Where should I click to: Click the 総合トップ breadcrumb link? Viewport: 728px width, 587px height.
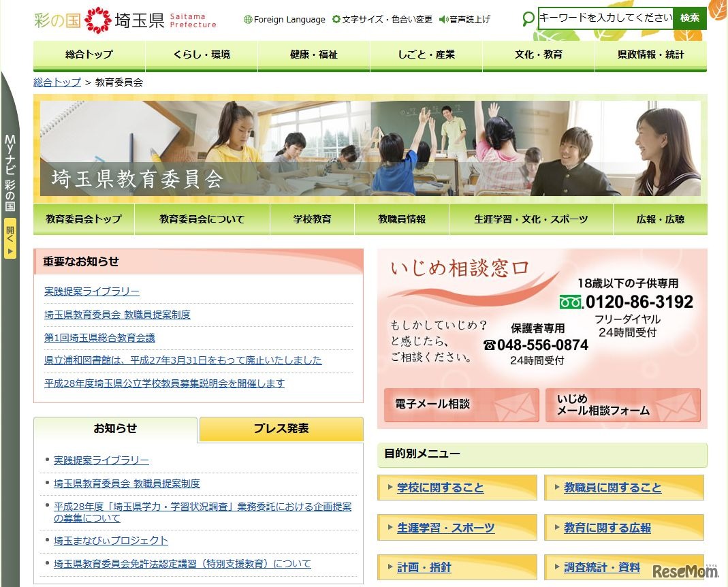click(54, 82)
